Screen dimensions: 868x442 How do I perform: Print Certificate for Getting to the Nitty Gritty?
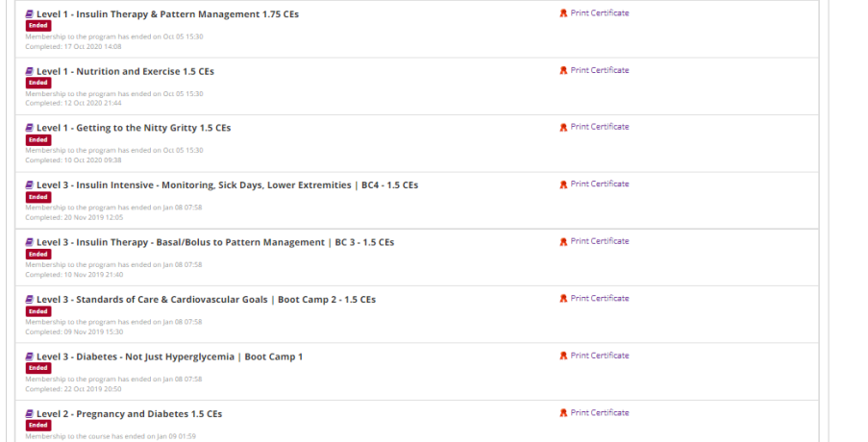click(x=599, y=127)
